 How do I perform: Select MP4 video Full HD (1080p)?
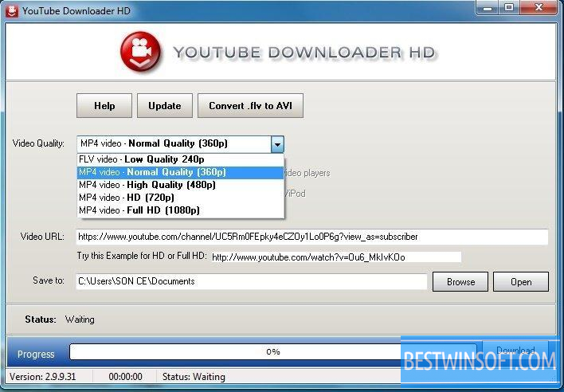click(x=181, y=210)
